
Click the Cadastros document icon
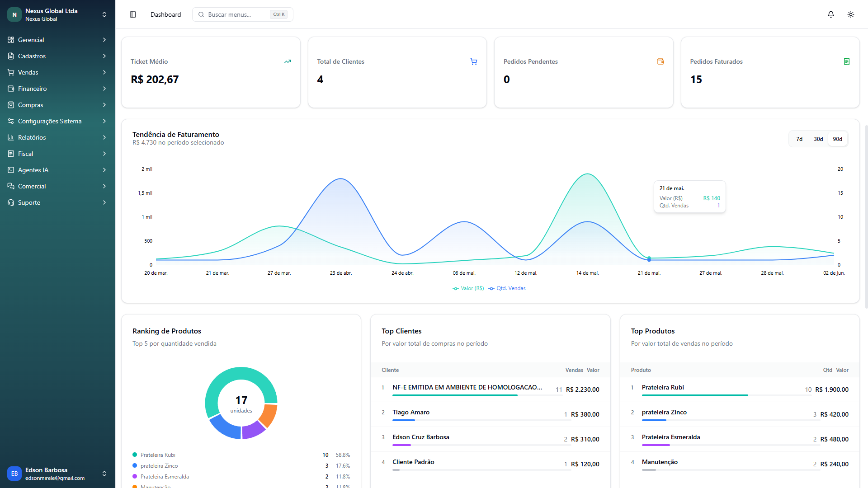click(11, 56)
